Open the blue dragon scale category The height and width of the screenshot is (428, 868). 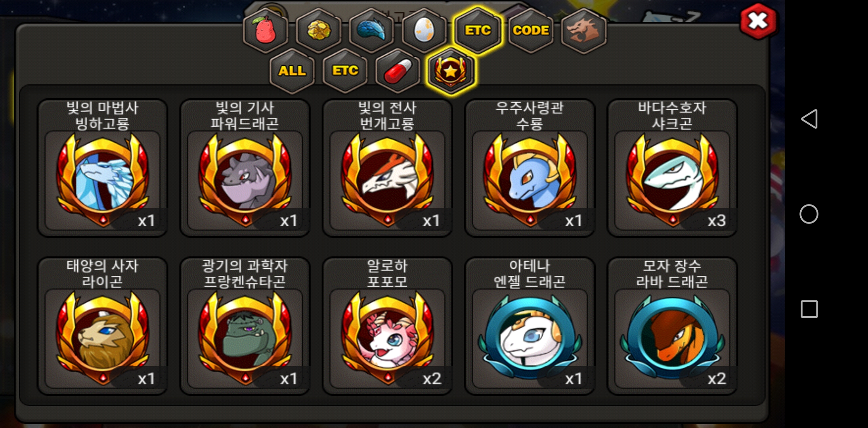pos(371,31)
